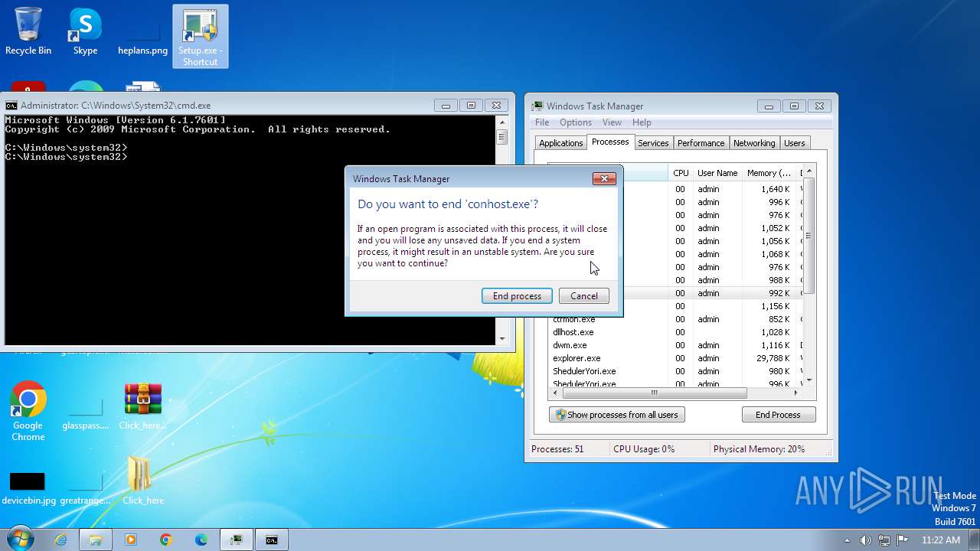The width and height of the screenshot is (980, 551).
Task: Select the Setup.exe Shortcut desktop icon
Action: point(200,37)
